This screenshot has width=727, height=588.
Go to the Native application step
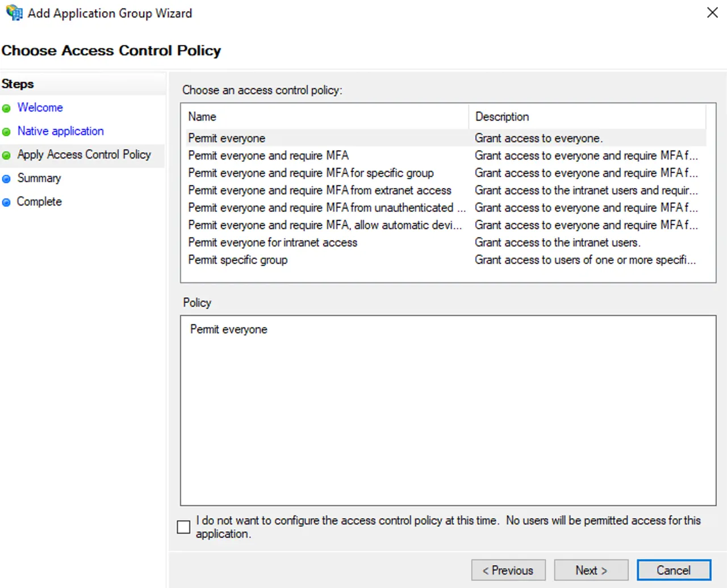[60, 131]
